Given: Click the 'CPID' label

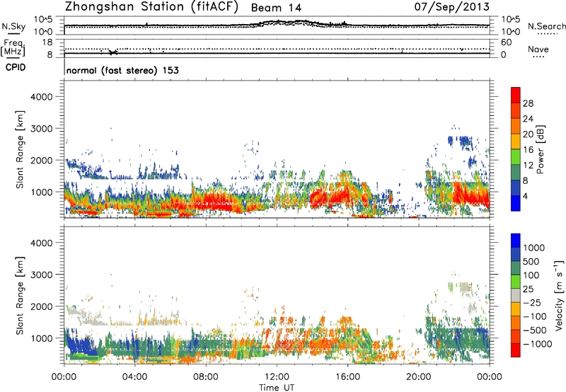Looking at the screenshot, I should point(16,67).
